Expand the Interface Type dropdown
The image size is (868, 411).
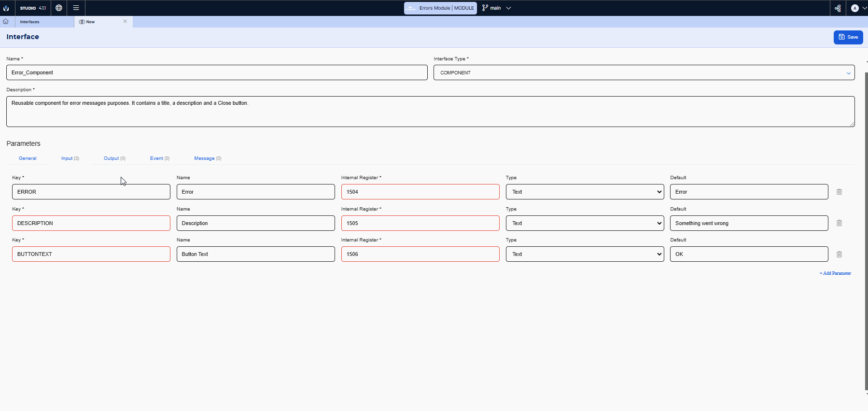coord(644,72)
